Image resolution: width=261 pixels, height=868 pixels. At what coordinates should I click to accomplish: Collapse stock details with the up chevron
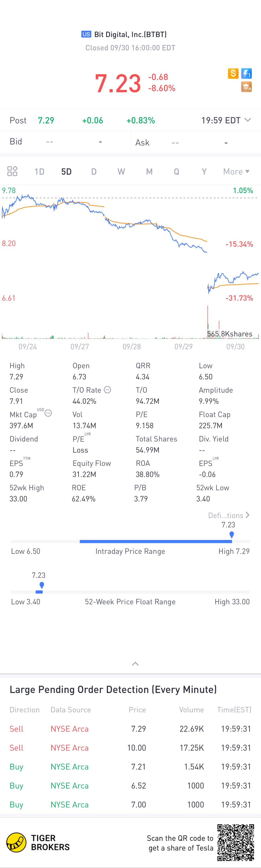[135, 664]
